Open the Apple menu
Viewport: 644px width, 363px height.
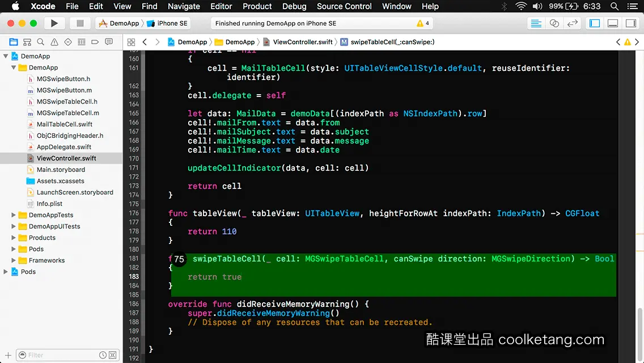(x=15, y=6)
